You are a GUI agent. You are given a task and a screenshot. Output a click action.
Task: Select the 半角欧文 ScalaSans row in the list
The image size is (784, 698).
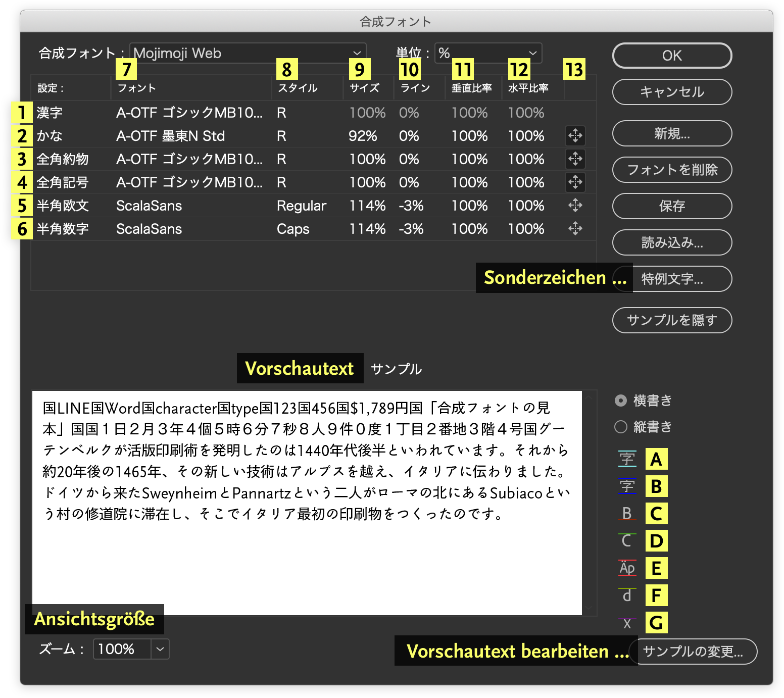click(x=202, y=206)
